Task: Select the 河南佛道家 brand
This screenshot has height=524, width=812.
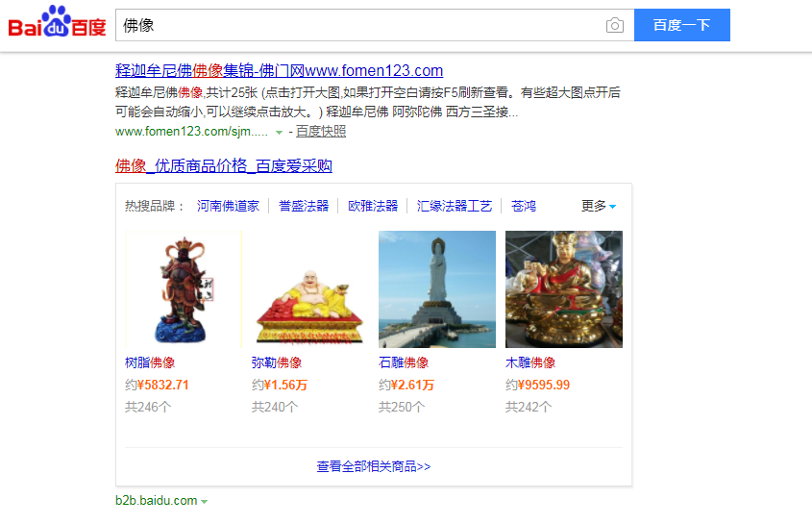Action: [x=228, y=207]
